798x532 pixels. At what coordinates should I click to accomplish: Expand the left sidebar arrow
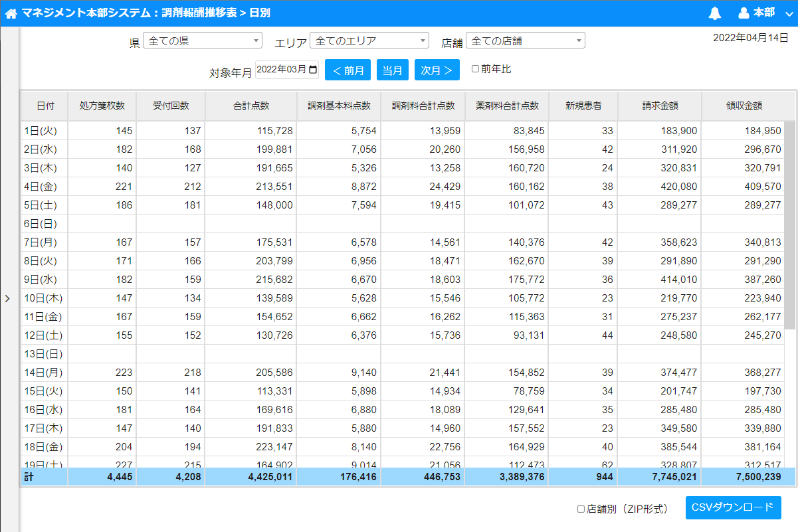[7, 299]
